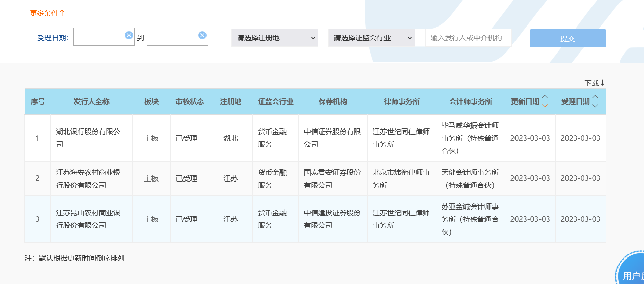
Task: Click 苏亚金诚会计师事务所 accounting firm cell
Action: pos(470,219)
